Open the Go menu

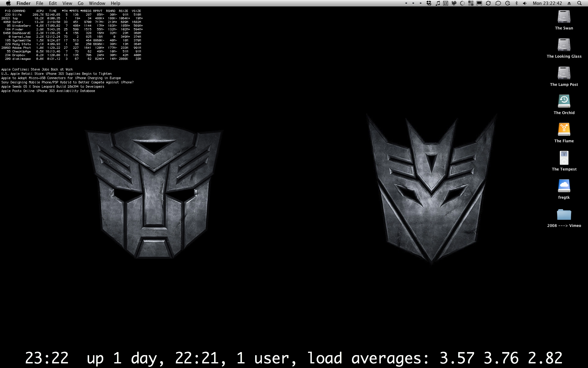click(x=81, y=3)
